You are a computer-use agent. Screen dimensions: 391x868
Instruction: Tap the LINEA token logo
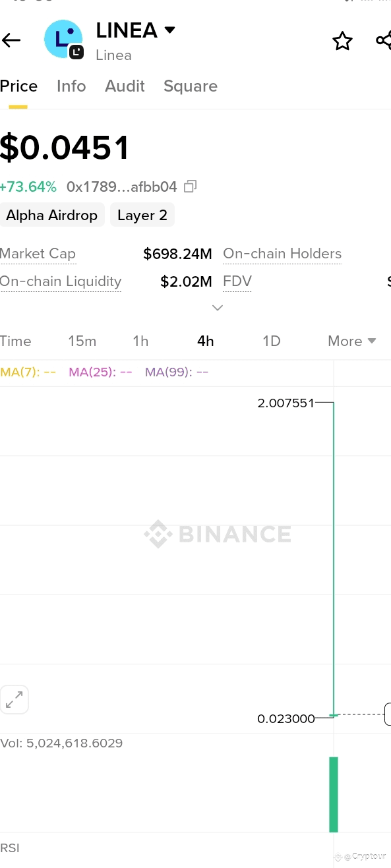(63, 40)
